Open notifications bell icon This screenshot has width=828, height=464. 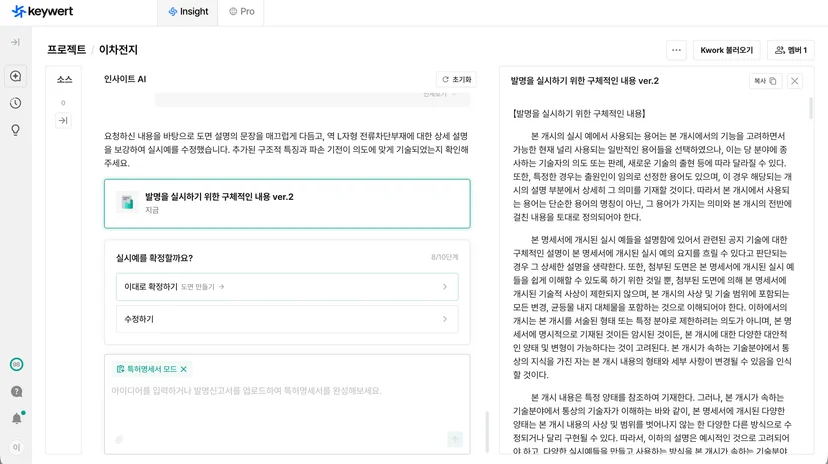tap(17, 418)
